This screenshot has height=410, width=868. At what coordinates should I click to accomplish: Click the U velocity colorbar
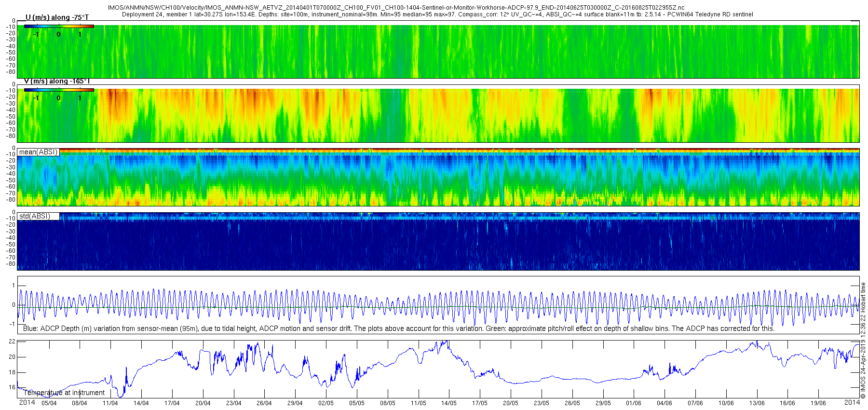click(x=59, y=27)
